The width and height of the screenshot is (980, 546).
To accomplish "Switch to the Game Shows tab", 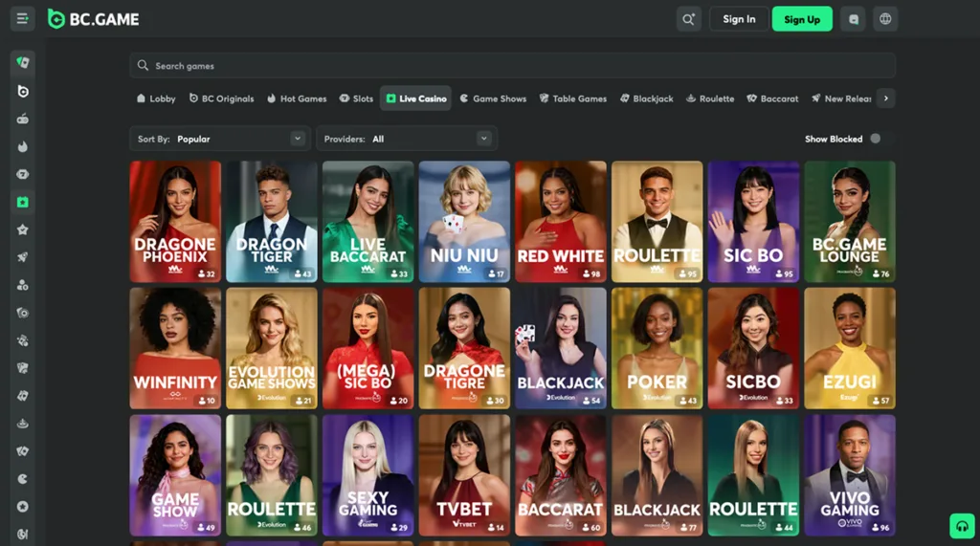I will [x=493, y=98].
